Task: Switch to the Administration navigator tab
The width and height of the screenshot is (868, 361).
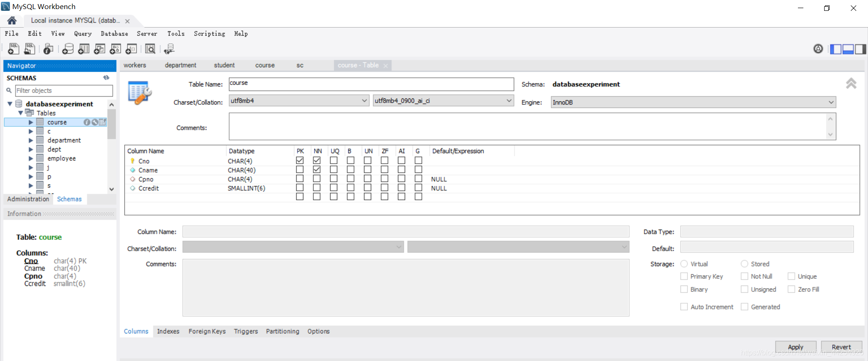Action: click(x=28, y=199)
